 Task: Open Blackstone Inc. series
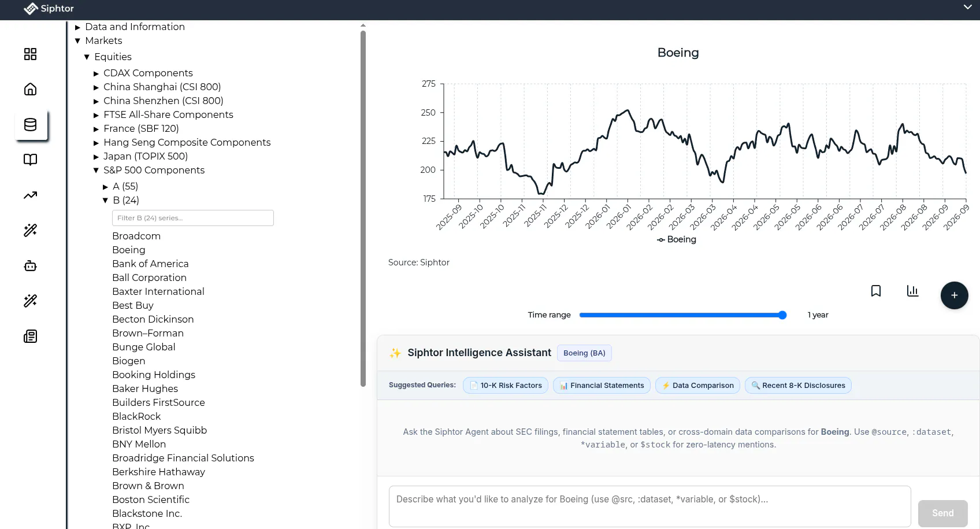147,513
